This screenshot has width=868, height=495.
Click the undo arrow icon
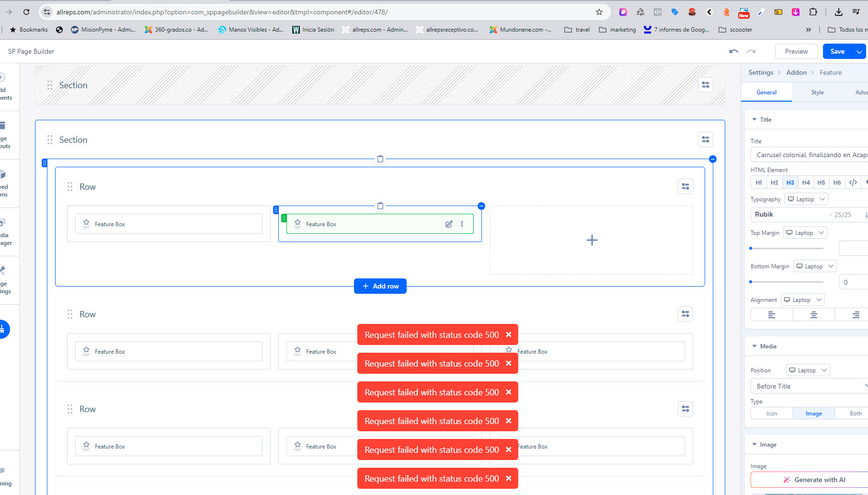coord(733,51)
